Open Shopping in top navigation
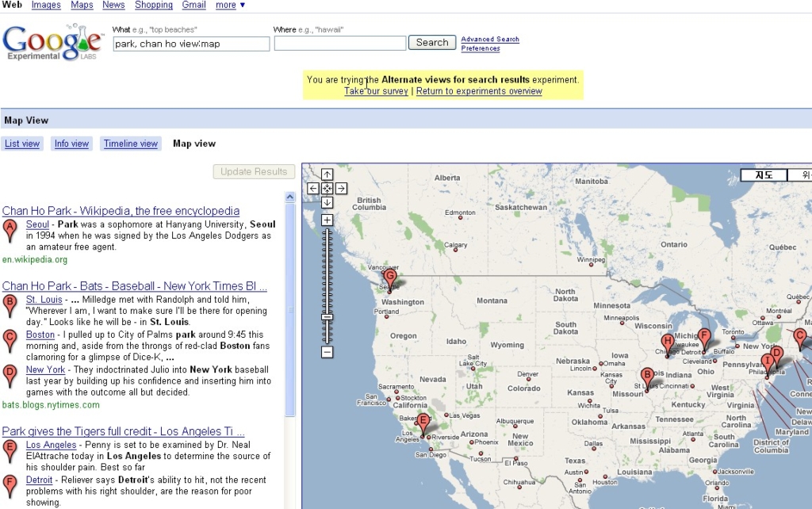 [x=154, y=6]
